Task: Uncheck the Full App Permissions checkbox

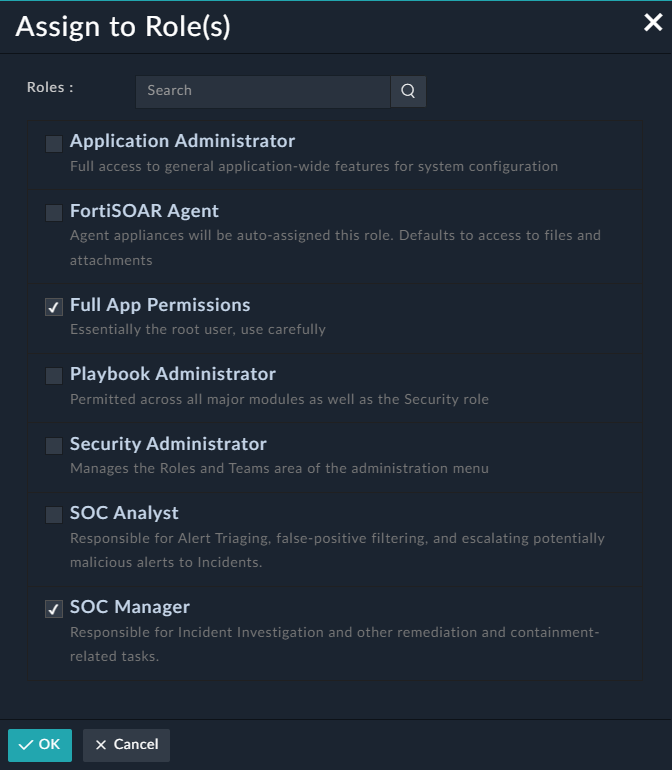Action: (54, 307)
